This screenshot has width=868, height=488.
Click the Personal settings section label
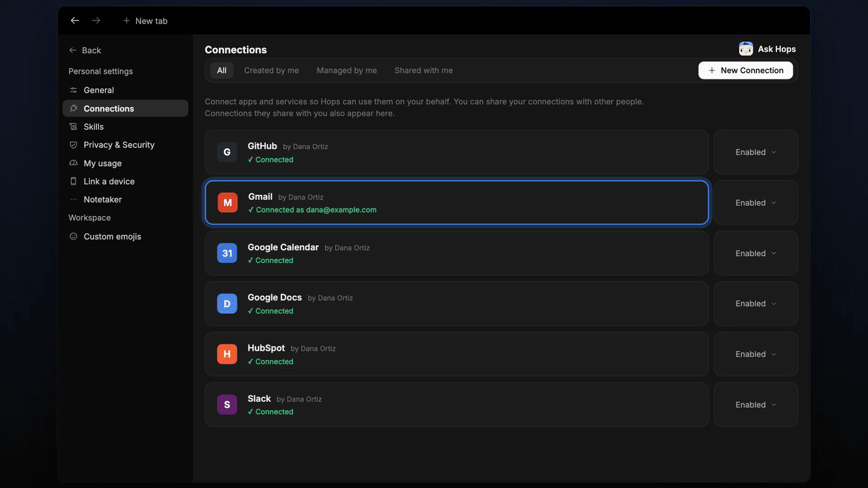coord(101,71)
